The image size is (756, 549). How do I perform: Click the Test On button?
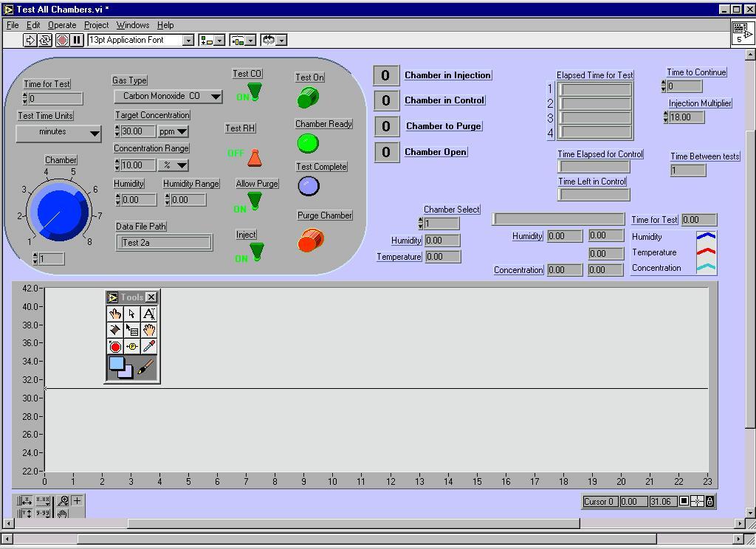point(308,97)
